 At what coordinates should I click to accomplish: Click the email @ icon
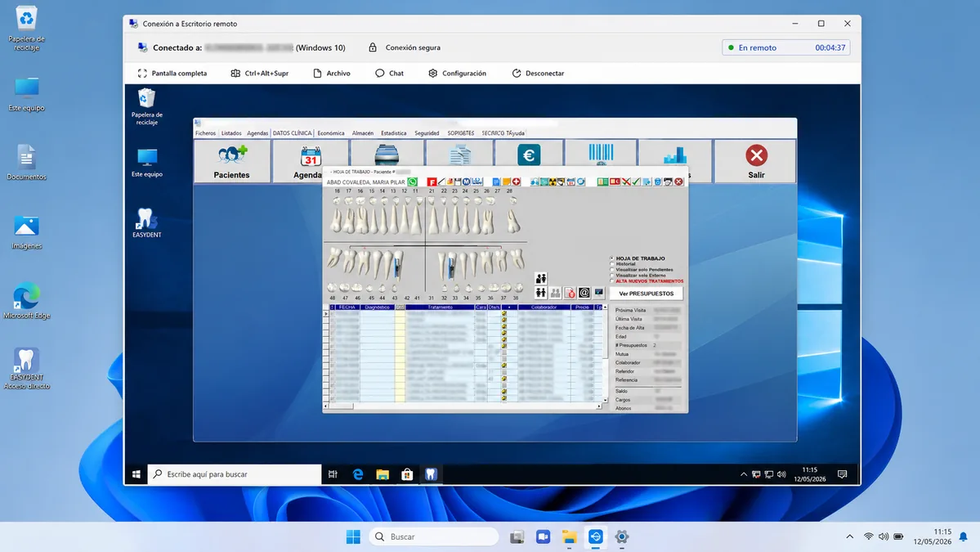pos(584,293)
